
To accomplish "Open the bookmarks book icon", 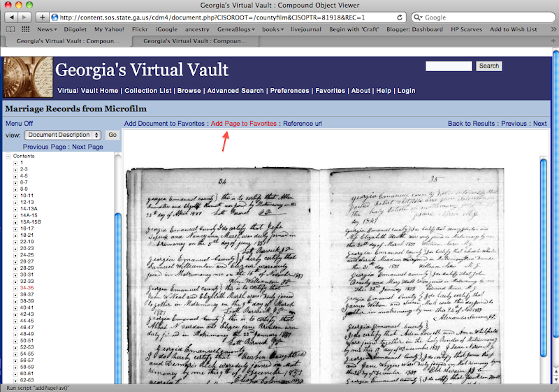I will pyautogui.click(x=10, y=29).
